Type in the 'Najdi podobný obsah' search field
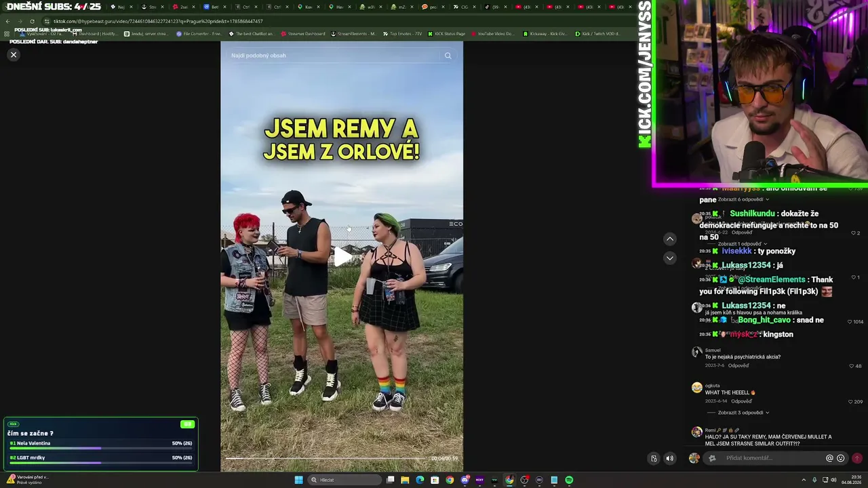Screen dimensions: 868x488 point(335,56)
